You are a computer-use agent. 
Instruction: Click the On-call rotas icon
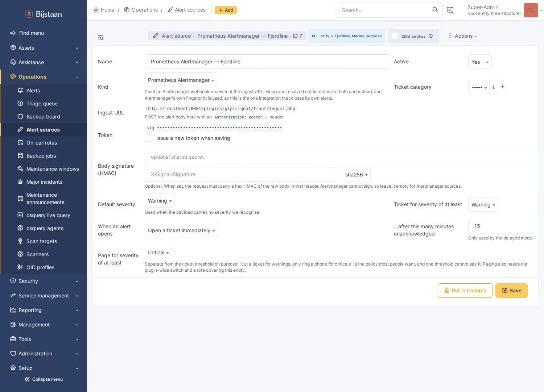pos(20,142)
